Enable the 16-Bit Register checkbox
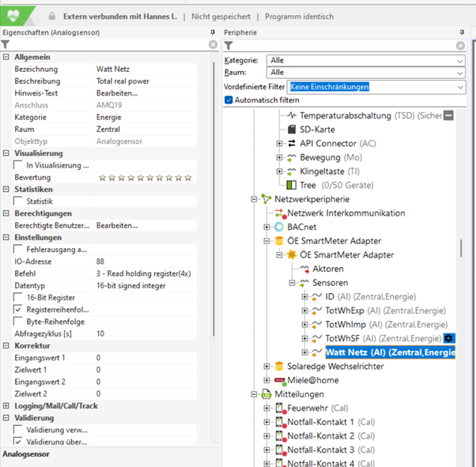 (x=18, y=296)
